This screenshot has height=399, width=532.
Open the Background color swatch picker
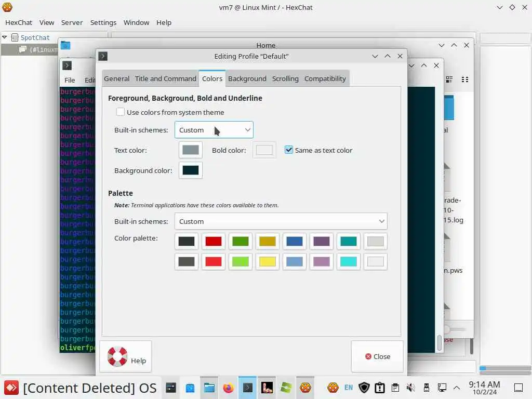(191, 170)
